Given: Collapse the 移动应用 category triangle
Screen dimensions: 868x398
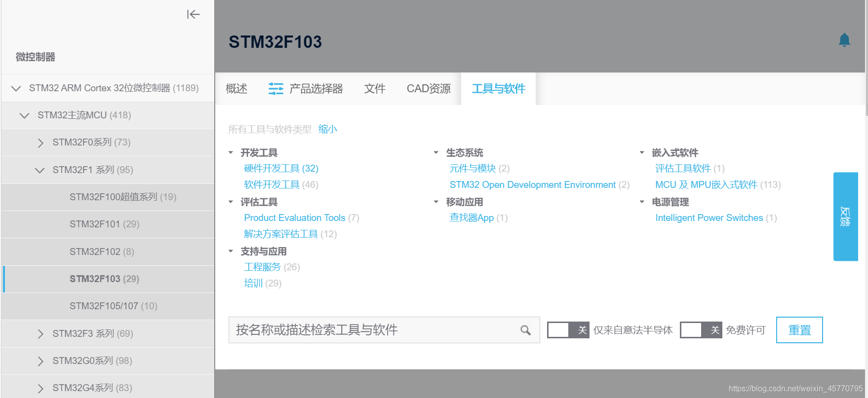Looking at the screenshot, I should point(436,202).
